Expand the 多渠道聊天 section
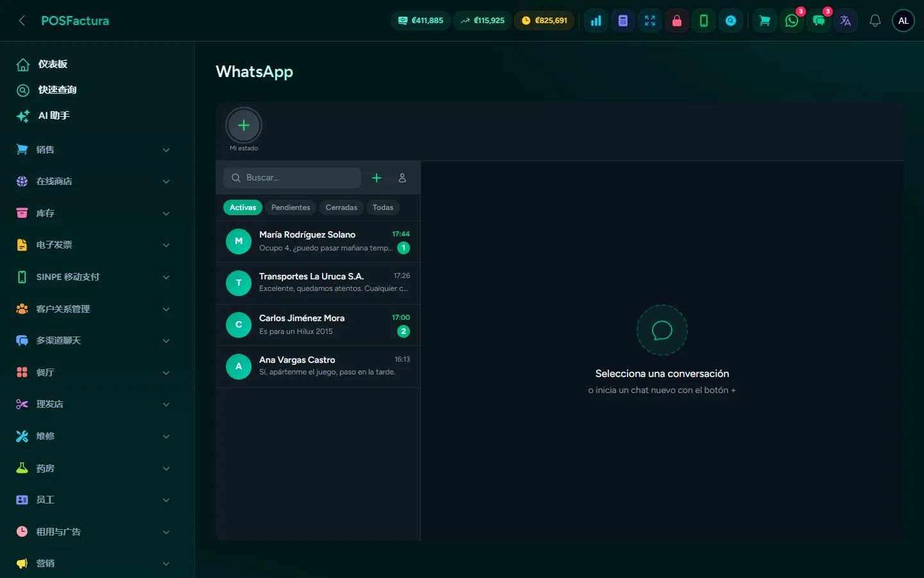 pyautogui.click(x=94, y=340)
